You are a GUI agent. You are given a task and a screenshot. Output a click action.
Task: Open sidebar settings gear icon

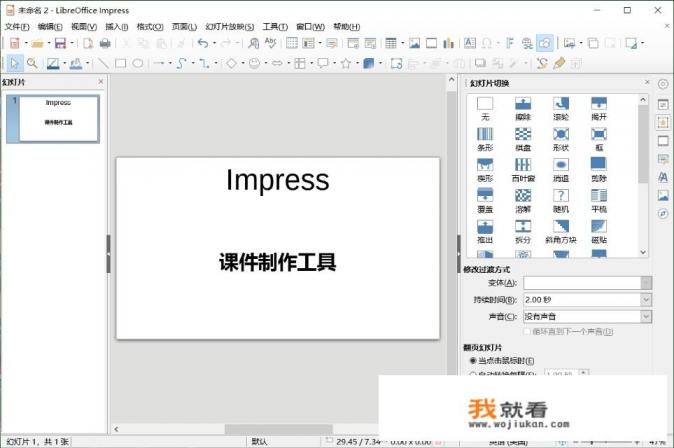coord(663,84)
